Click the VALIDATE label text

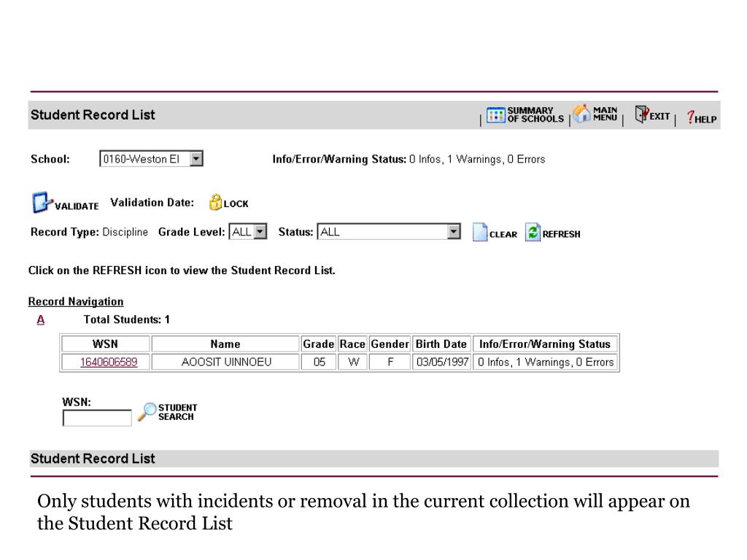pyautogui.click(x=77, y=206)
